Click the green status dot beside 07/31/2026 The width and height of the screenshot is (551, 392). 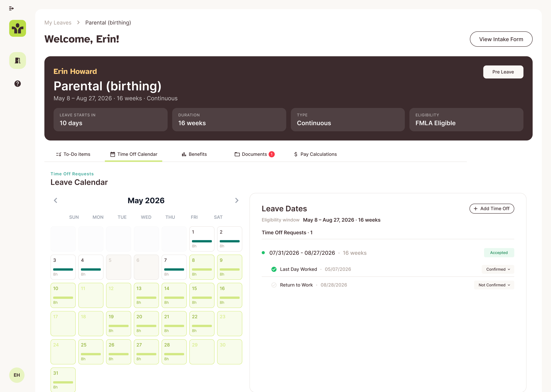[263, 253]
